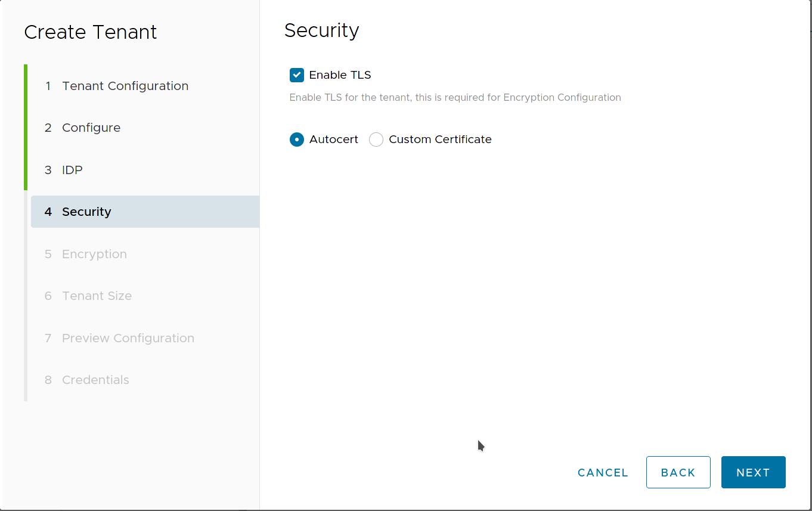The width and height of the screenshot is (812, 511).
Task: Cancel the Create Tenant wizard
Action: pyautogui.click(x=602, y=472)
